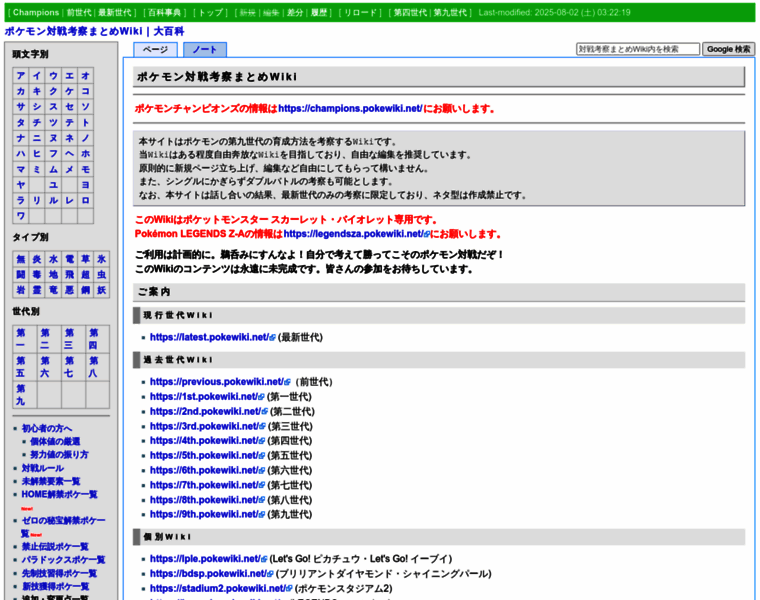Open パラドックスポケ一覧 in the sidebar
The width and height of the screenshot is (760, 600).
coord(63,560)
